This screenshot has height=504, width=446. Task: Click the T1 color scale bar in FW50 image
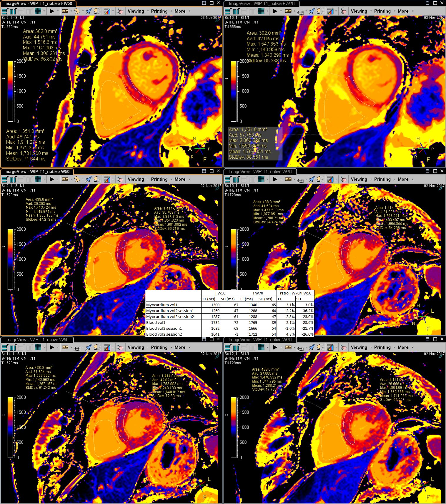pyautogui.click(x=11, y=91)
